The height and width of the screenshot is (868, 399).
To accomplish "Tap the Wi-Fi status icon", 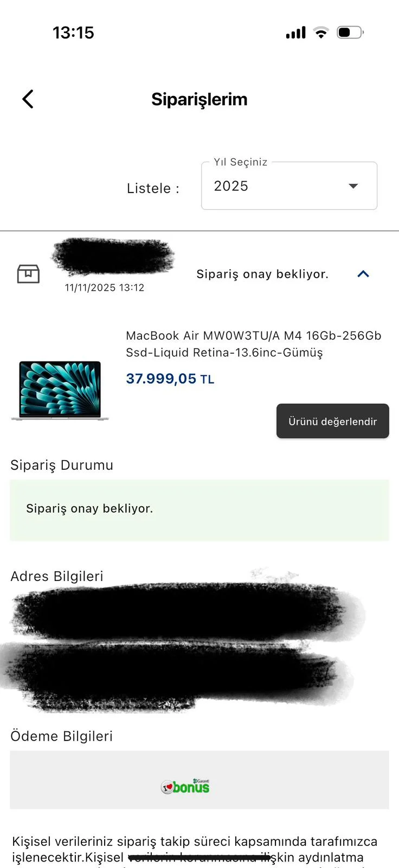I will (x=321, y=33).
